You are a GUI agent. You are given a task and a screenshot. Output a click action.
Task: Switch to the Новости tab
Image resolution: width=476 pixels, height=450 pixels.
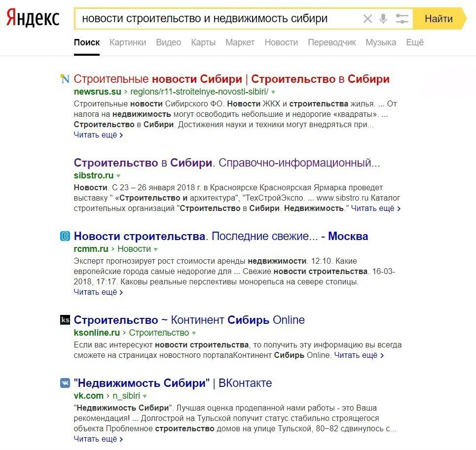(281, 42)
